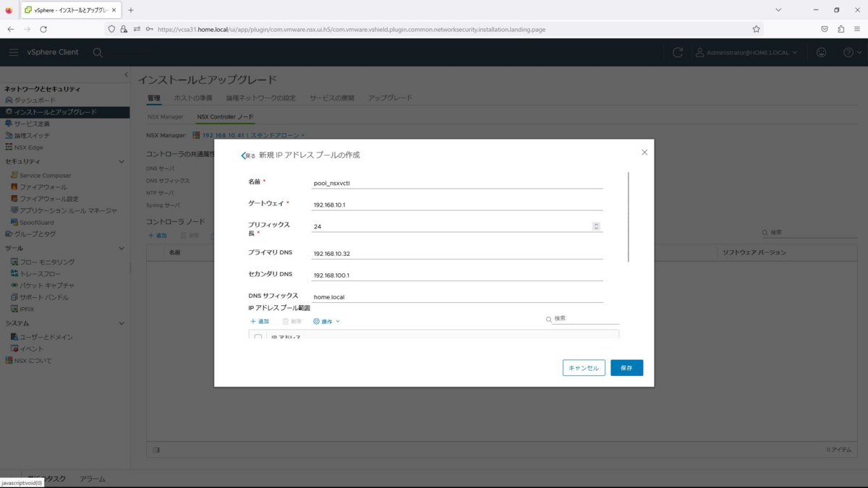Switch to the アップグレード tab
Viewport: 868px width, 488px height.
pos(390,98)
